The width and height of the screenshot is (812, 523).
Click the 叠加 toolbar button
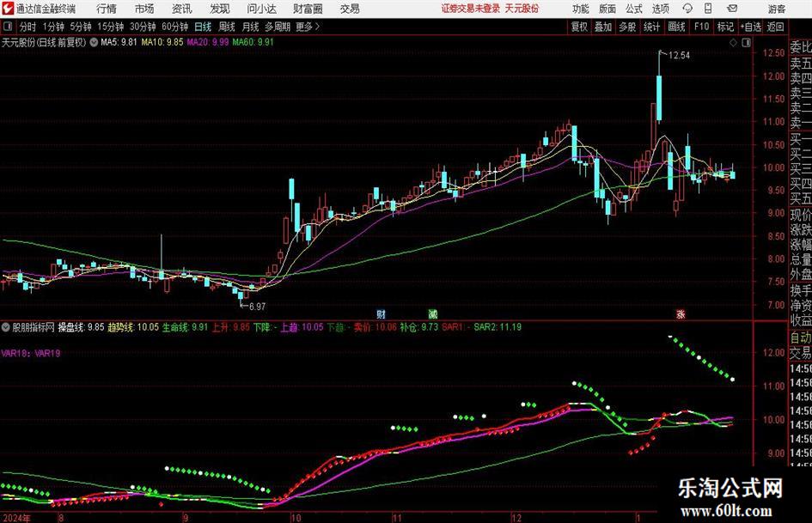603,27
